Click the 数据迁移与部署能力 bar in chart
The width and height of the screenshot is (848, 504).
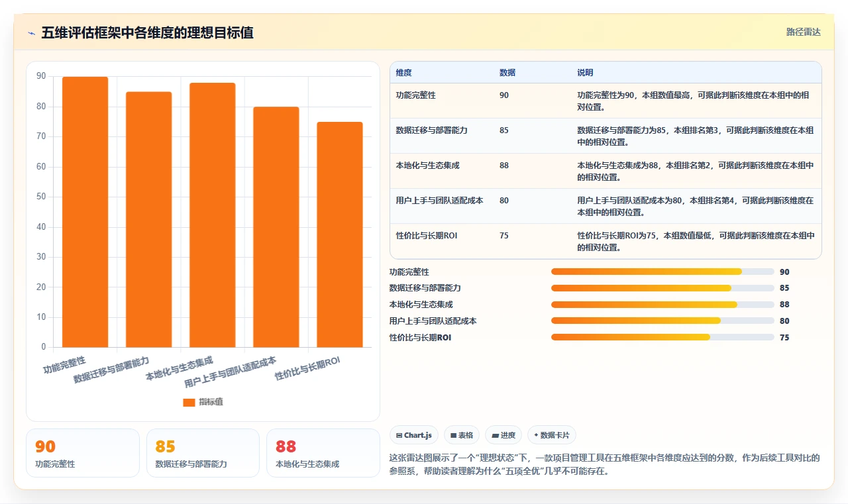pos(148,219)
